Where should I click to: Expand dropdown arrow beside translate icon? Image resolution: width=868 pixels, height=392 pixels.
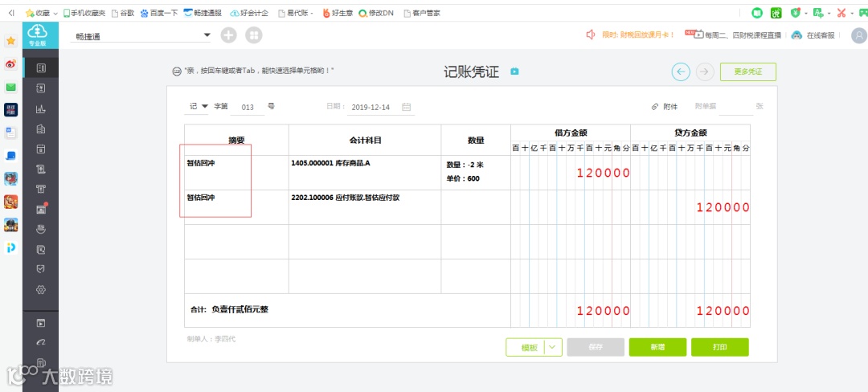tap(829, 14)
